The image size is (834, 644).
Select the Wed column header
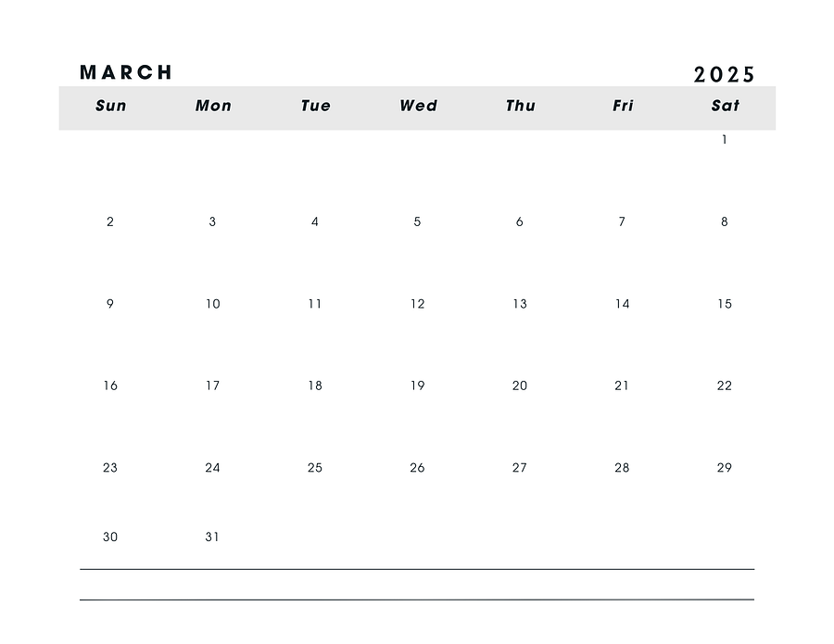click(418, 106)
